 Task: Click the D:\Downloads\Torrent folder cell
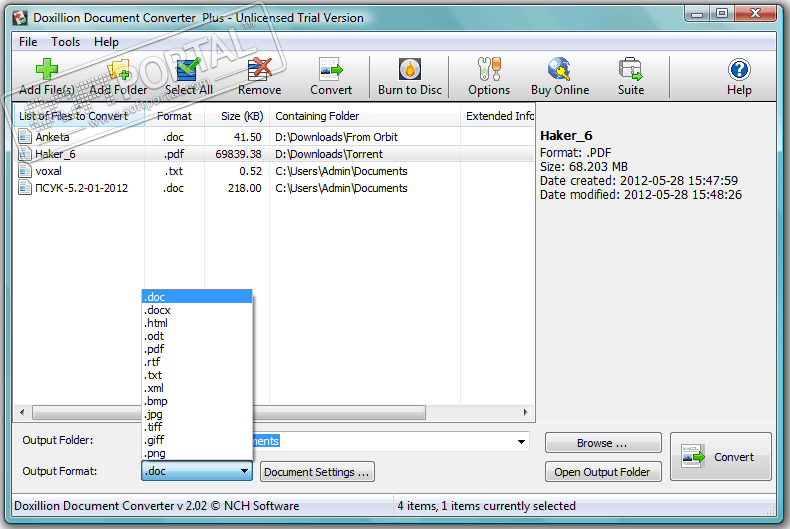click(x=328, y=154)
